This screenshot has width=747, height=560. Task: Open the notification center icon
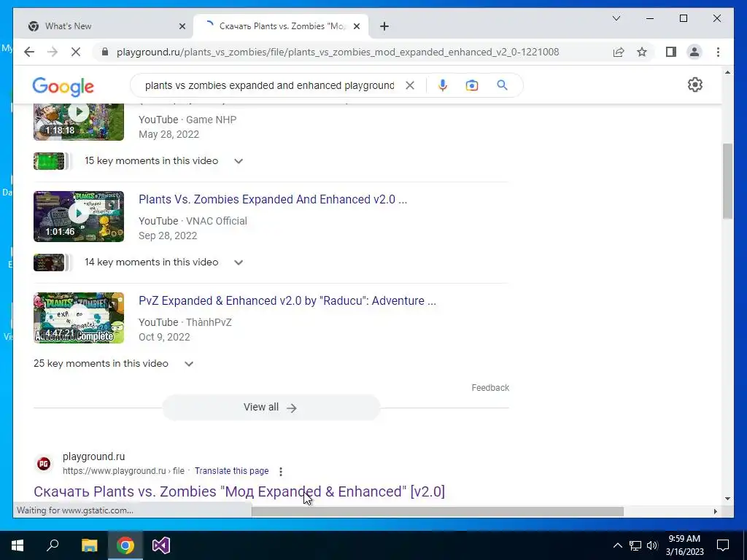(723, 545)
